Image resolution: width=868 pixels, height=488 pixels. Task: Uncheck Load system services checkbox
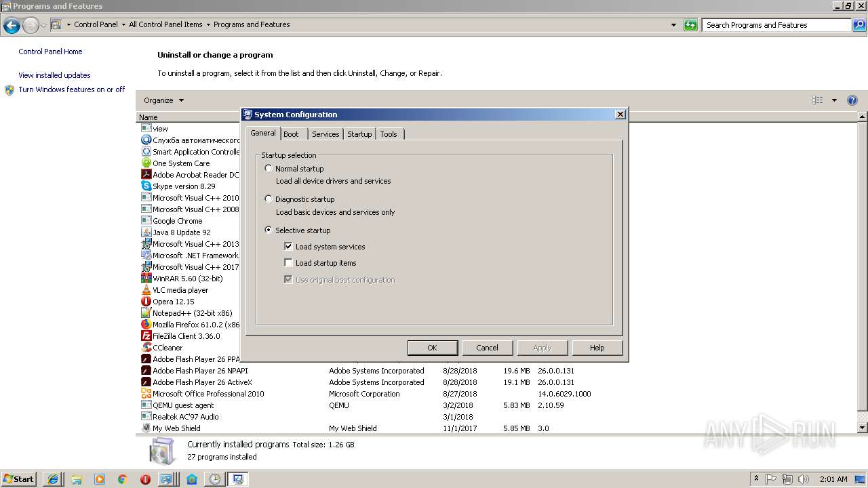[x=288, y=247]
